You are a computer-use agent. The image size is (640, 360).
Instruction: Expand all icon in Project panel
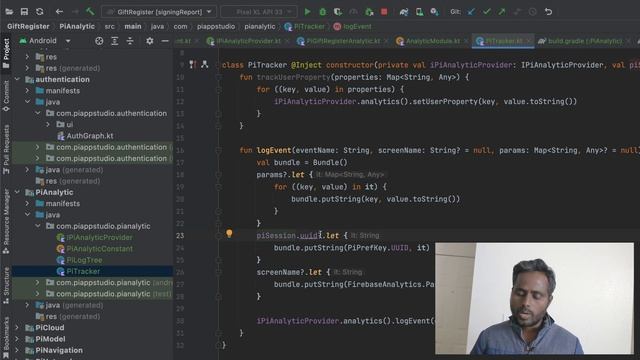coord(115,41)
